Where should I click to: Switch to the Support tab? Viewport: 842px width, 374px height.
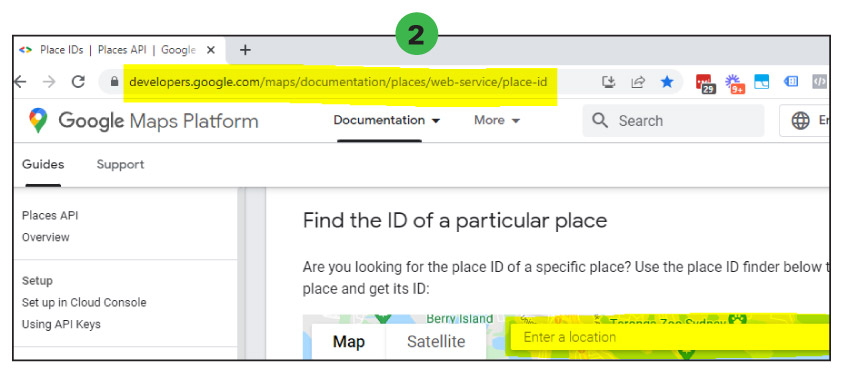(x=120, y=164)
